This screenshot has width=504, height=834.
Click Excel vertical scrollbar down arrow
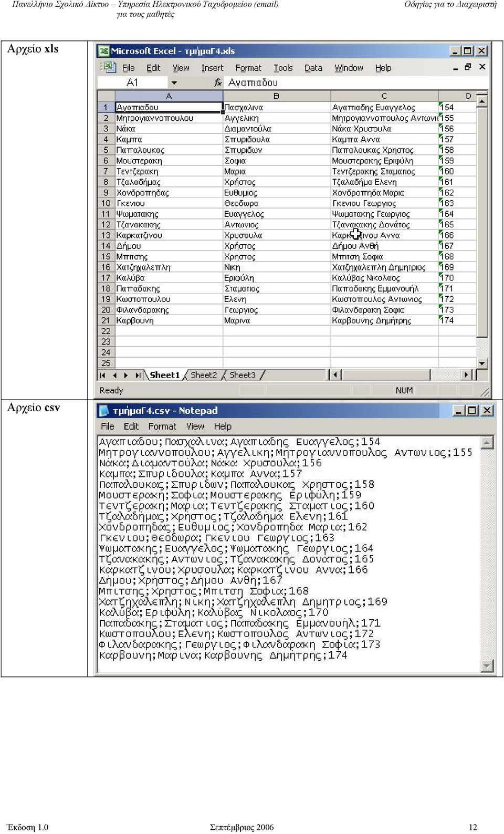coord(482,363)
